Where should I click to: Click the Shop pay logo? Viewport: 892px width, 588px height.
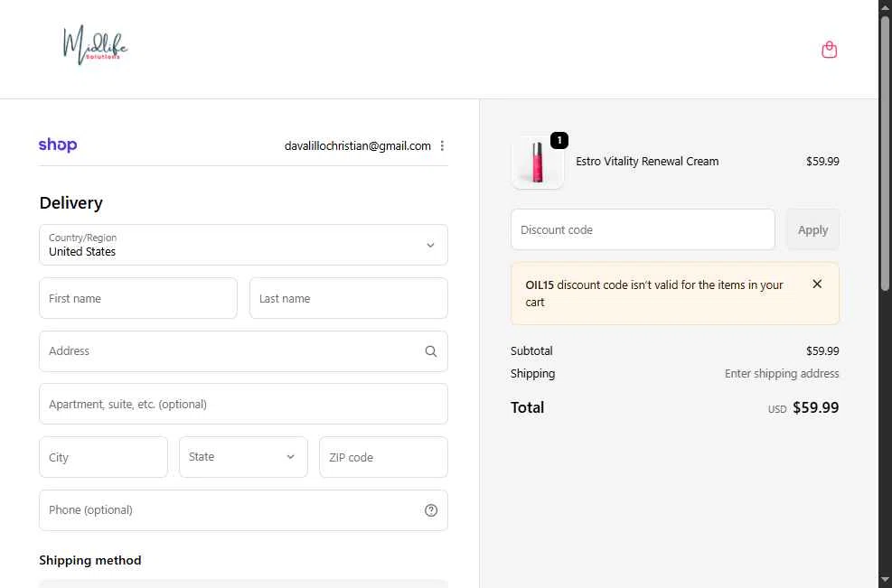pyautogui.click(x=58, y=145)
